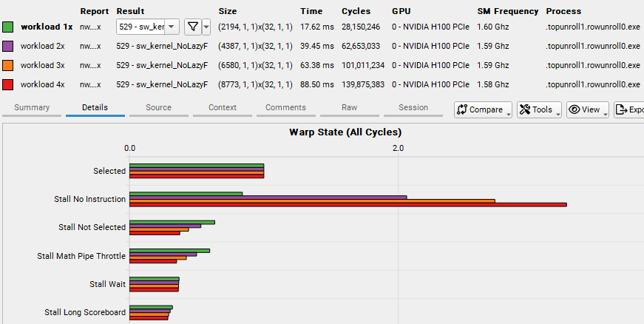Click the purple workload 2x color swatch
The image size is (644, 324).
click(x=8, y=46)
